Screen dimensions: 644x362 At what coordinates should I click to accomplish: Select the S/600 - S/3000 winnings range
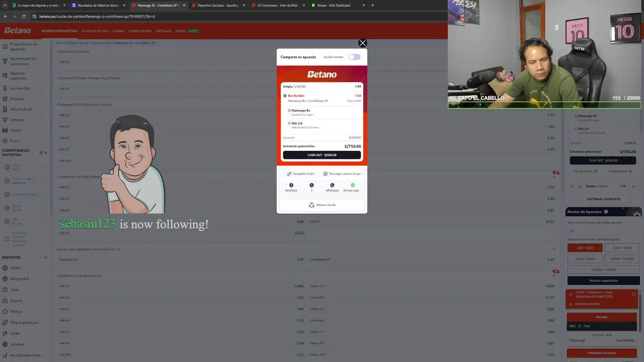pyautogui.click(x=585, y=259)
